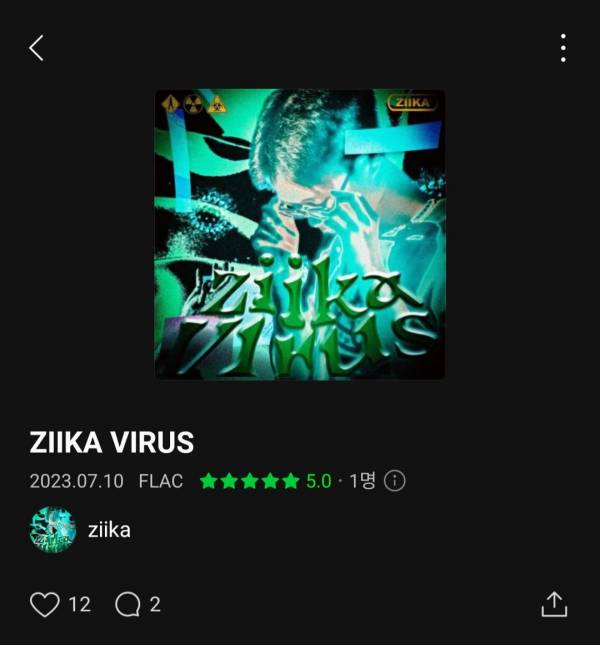View the ZIIKA VIRUS album cover art
Viewport: 600px width, 645px height.
300,234
